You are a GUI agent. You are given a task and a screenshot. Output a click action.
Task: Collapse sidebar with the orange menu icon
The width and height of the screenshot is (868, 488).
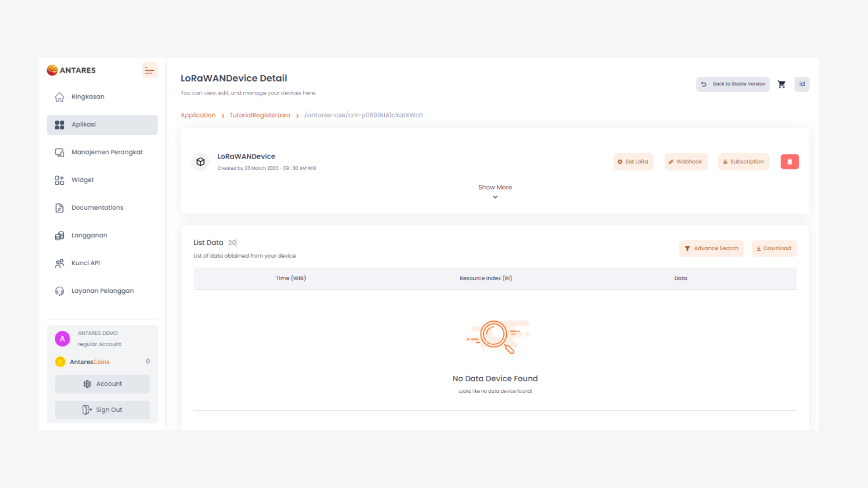pos(150,70)
